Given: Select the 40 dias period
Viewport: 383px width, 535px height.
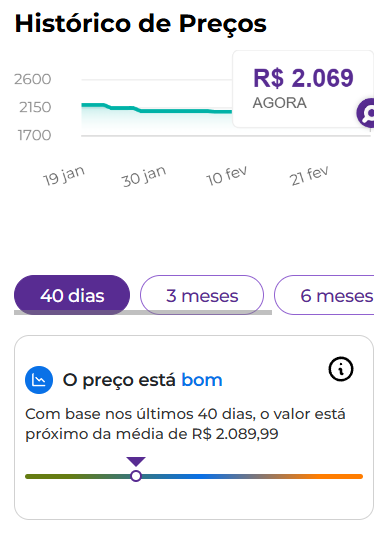Looking at the screenshot, I should pos(72,295).
